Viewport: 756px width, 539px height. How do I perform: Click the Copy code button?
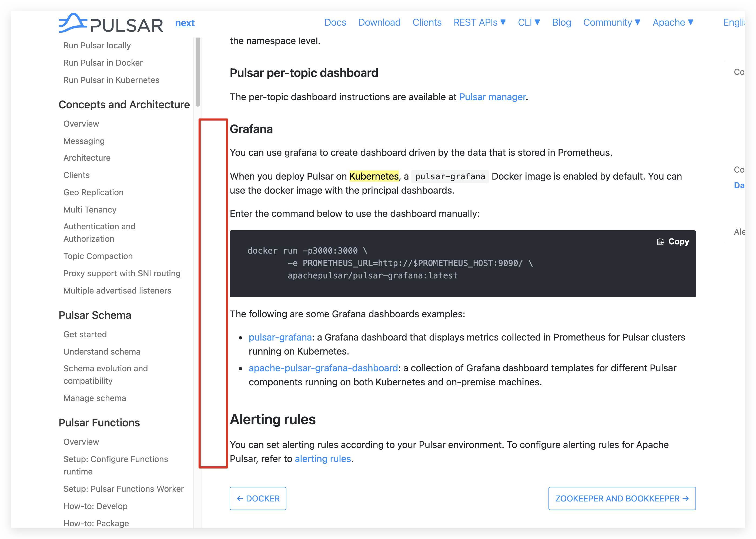point(673,242)
